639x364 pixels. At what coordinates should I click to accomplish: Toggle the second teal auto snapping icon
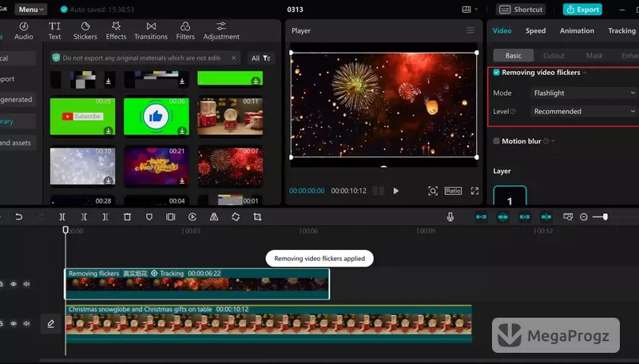pos(503,217)
